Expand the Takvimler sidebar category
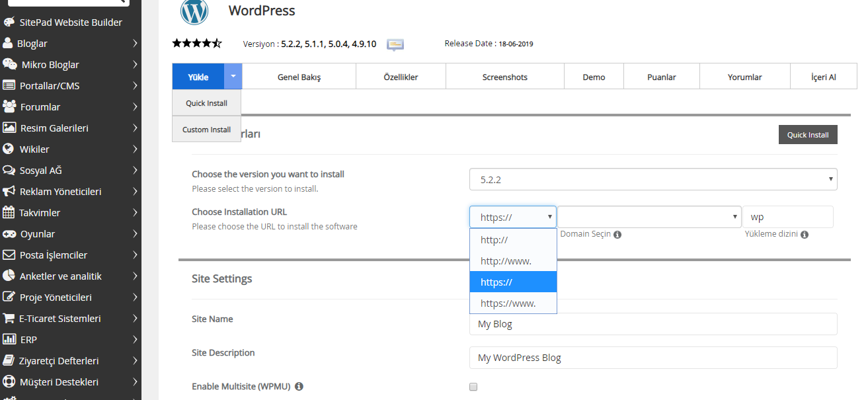The width and height of the screenshot is (868, 400). pyautogui.click(x=134, y=213)
